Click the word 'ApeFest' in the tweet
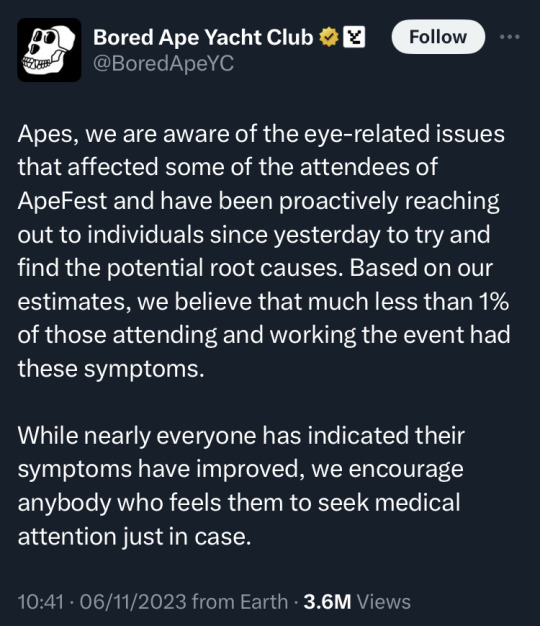 coord(62,201)
